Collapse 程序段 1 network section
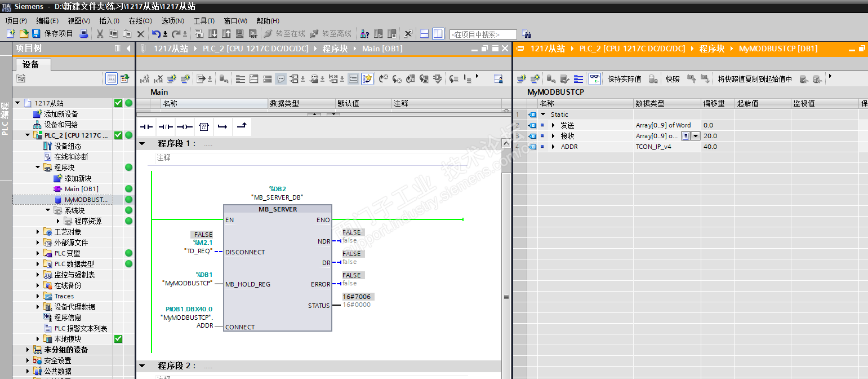 [143, 144]
